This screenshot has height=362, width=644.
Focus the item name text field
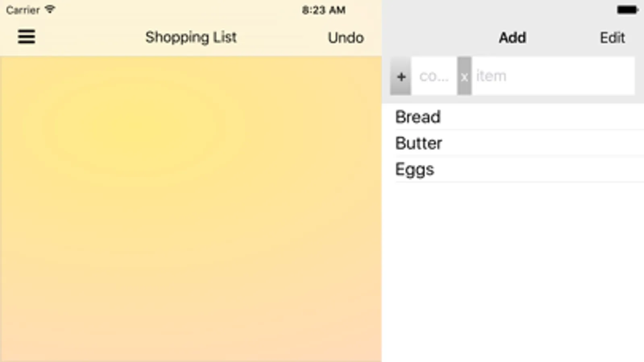tap(552, 76)
